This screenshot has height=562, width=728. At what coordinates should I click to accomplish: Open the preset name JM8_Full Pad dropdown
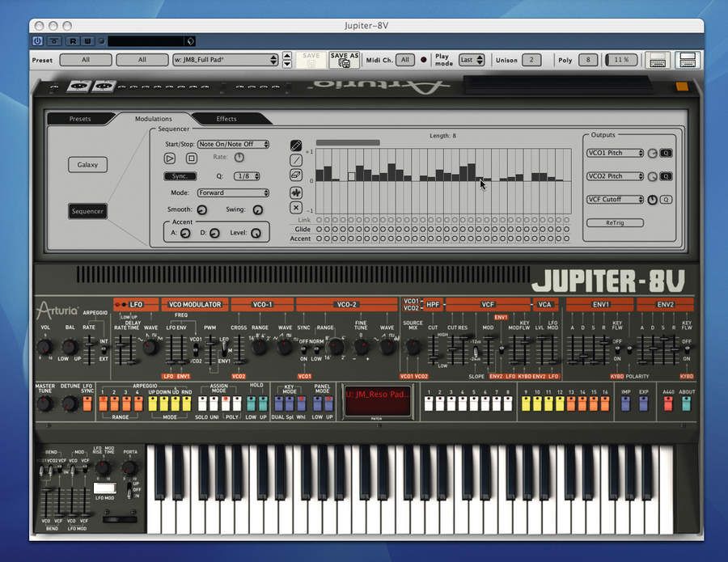[225, 60]
